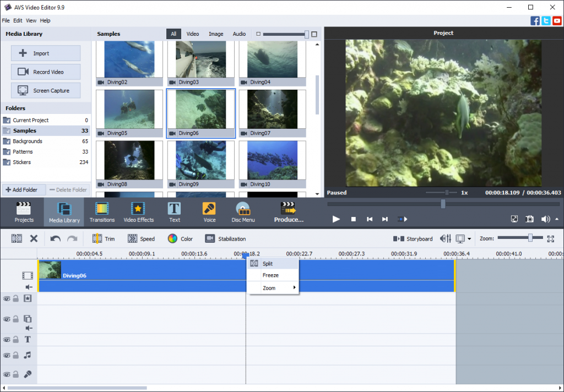Open the Transitions panel
The height and width of the screenshot is (392, 564).
point(102,213)
